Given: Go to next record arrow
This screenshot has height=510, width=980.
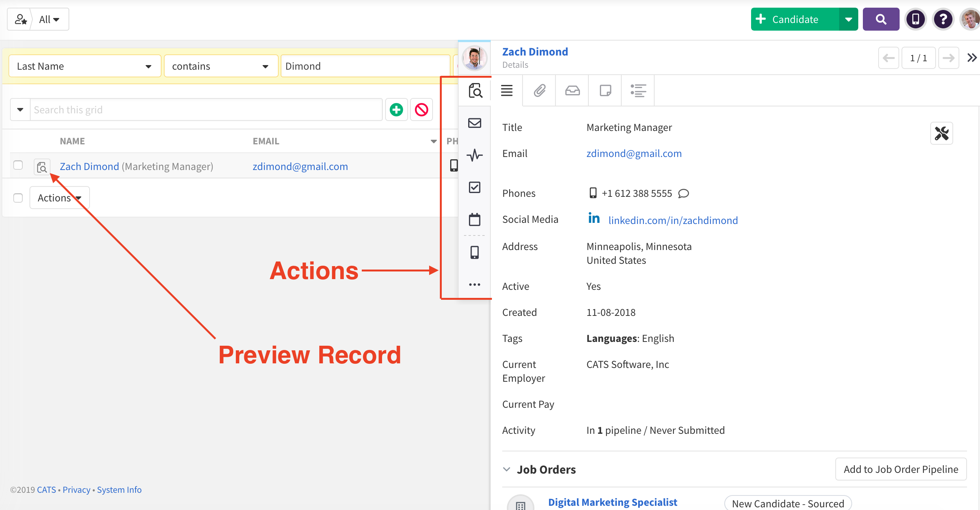Looking at the screenshot, I should (948, 58).
